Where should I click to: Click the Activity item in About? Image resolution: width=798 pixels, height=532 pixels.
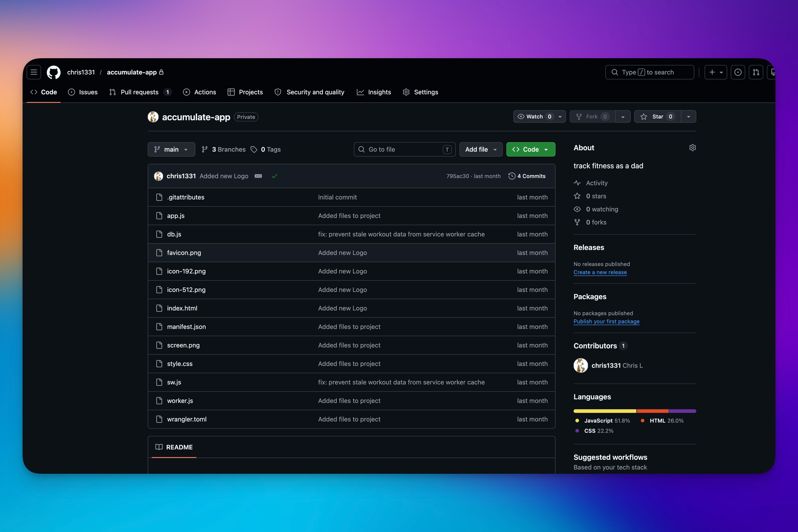click(x=597, y=183)
